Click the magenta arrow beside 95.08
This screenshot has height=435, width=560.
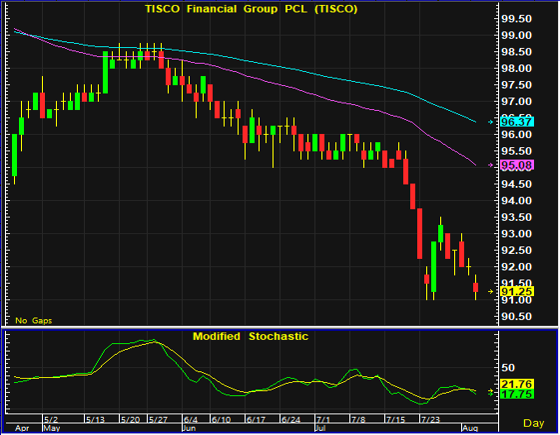(491, 165)
